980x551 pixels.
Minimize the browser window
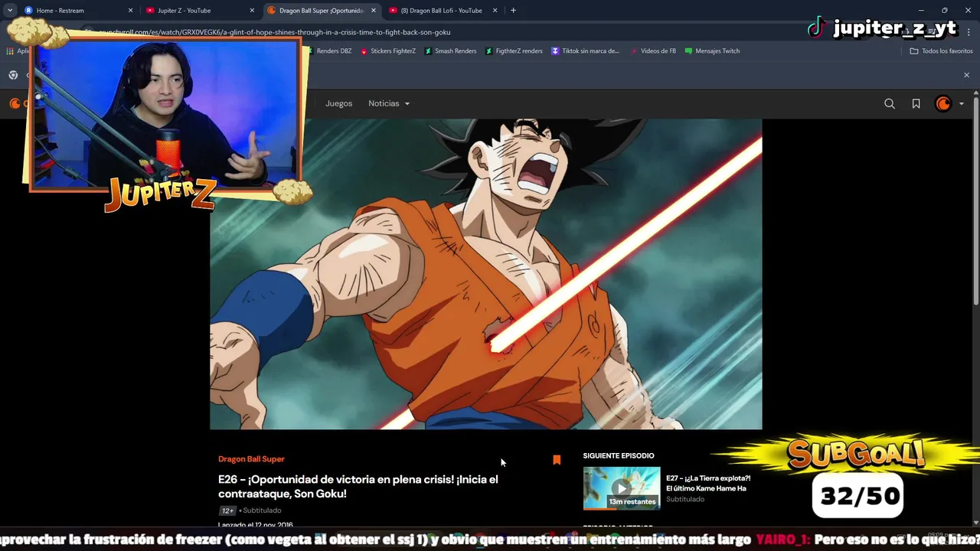coord(922,11)
